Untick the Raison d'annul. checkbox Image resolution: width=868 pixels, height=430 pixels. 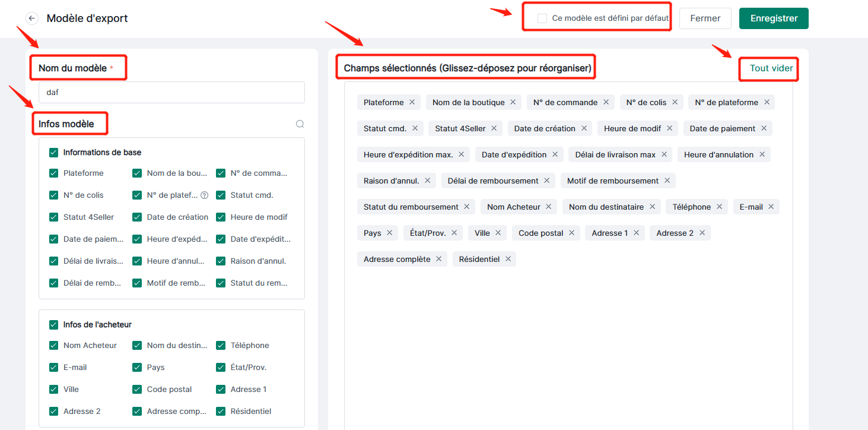tap(221, 261)
